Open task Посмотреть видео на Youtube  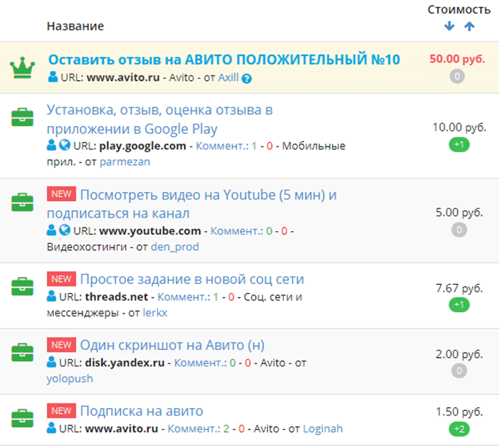click(x=192, y=204)
